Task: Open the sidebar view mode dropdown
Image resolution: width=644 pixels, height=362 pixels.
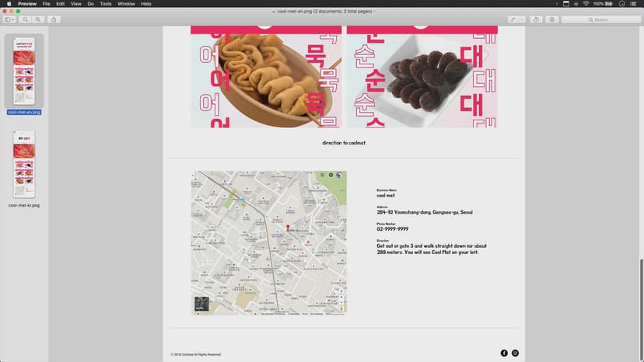Action: click(x=9, y=19)
